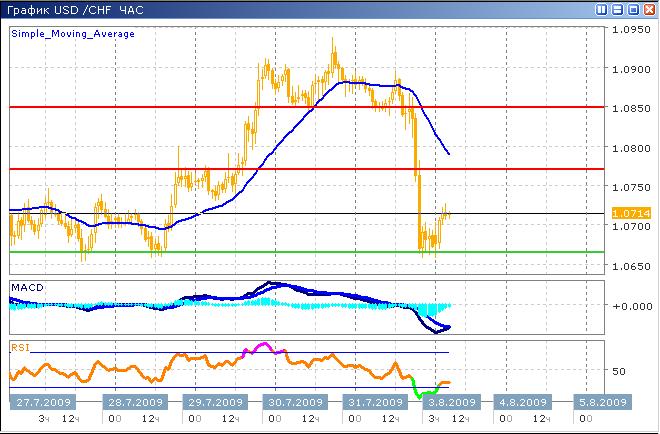This screenshot has height=434, width=660.
Task: Select the red level line at 1.0850
Action: click(x=307, y=107)
